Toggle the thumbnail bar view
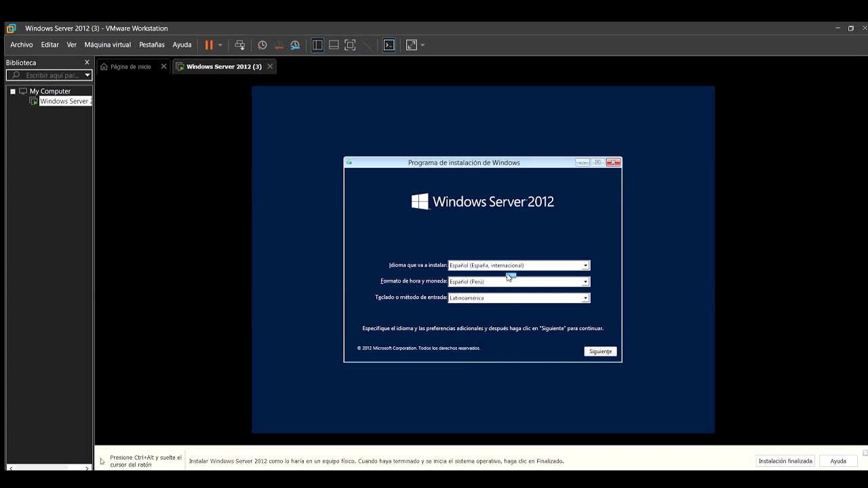 click(x=334, y=45)
